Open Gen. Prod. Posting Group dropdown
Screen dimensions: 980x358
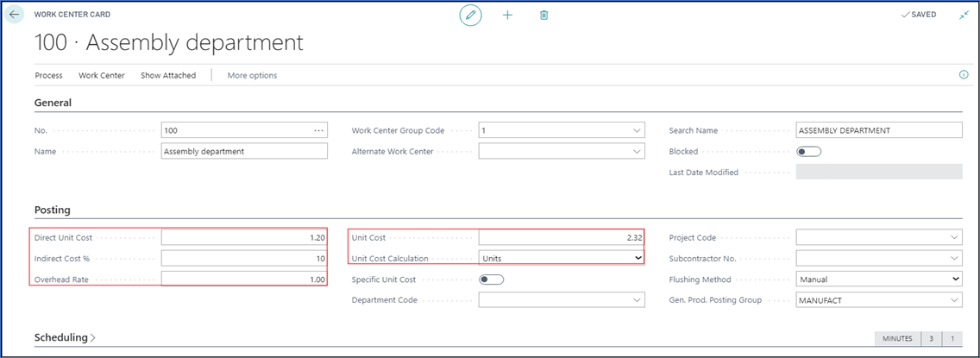(x=954, y=300)
